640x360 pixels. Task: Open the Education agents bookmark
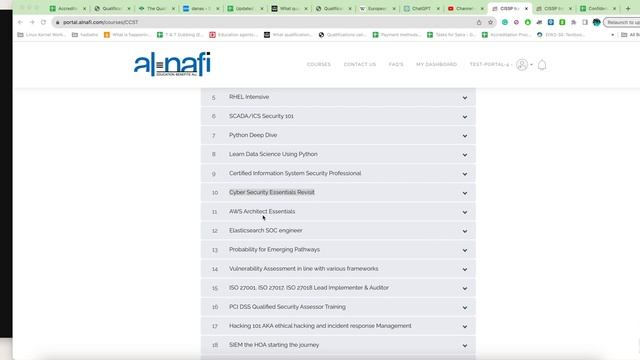point(233,35)
